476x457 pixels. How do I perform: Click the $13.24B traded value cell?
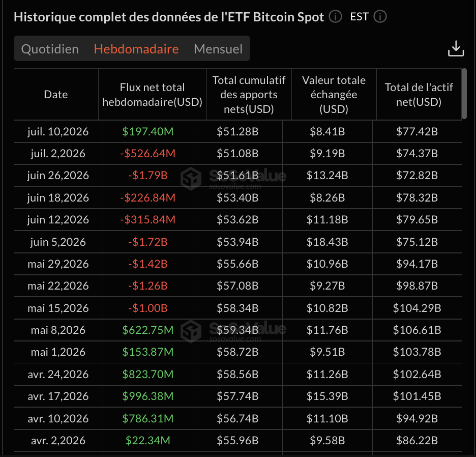coord(328,176)
